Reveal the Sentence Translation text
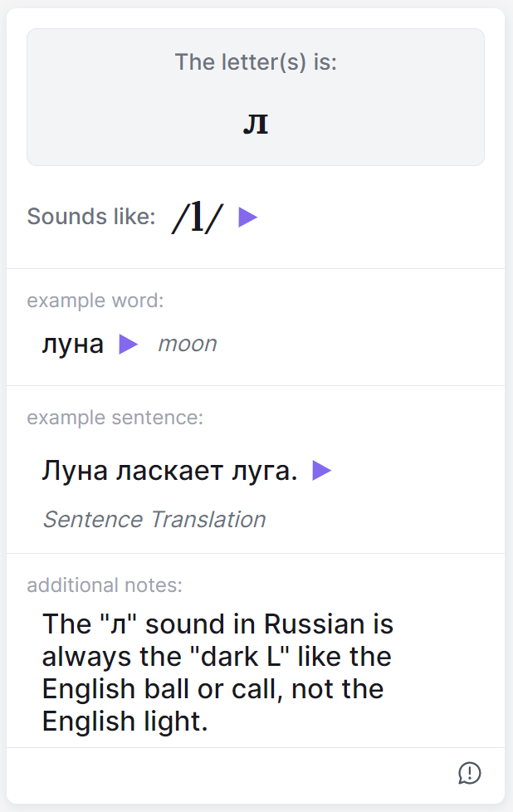 (x=154, y=520)
